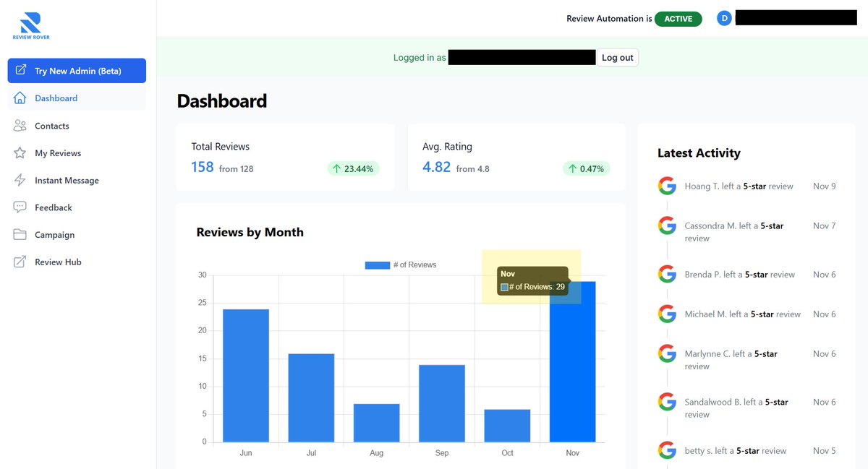Click the star icon beside My Reviews
Image resolution: width=868 pixels, height=469 pixels.
point(22,152)
